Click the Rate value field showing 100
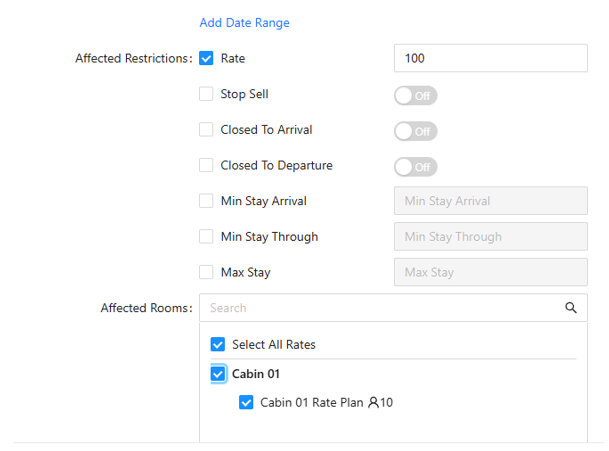The width and height of the screenshot is (609, 451). pyautogui.click(x=491, y=58)
